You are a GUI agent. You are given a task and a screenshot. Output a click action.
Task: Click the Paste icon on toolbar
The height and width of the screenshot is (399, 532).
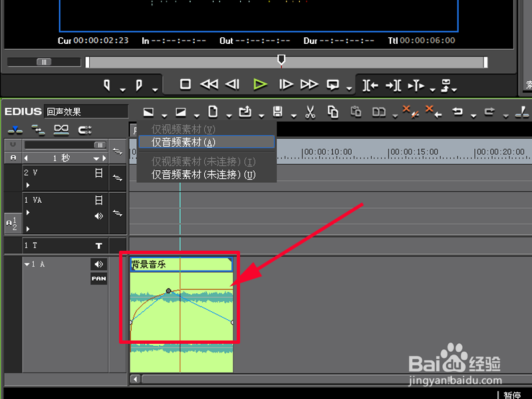click(357, 112)
